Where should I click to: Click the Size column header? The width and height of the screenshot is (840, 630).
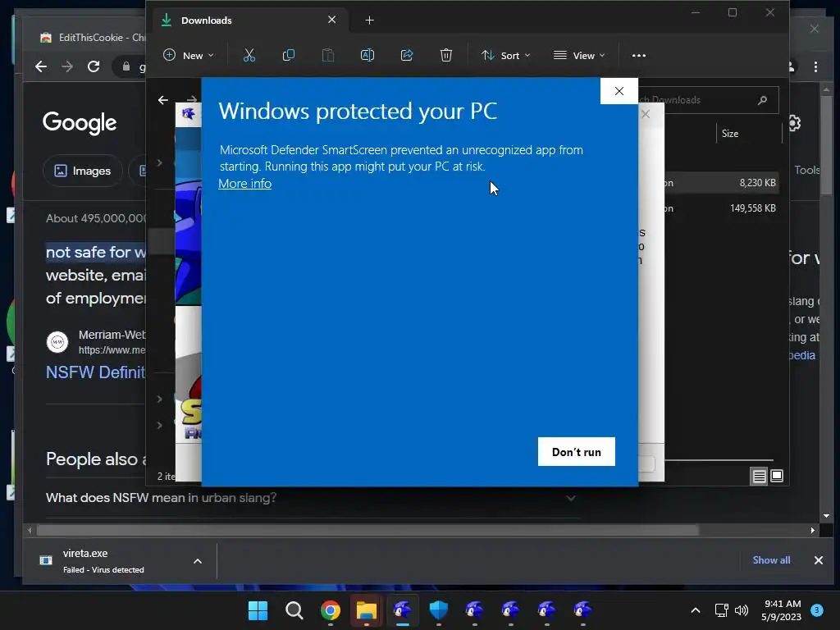click(x=729, y=134)
